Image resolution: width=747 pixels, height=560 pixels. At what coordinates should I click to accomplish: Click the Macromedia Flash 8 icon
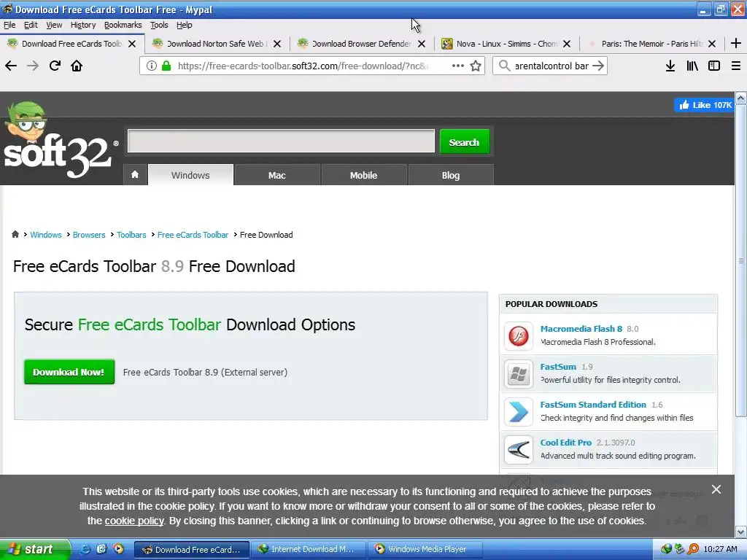(519, 335)
